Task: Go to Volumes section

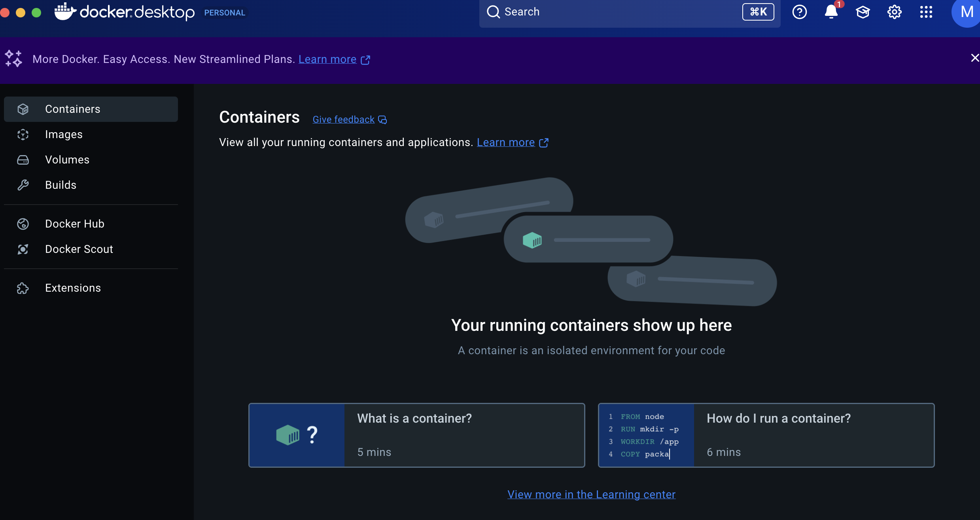Action: pyautogui.click(x=67, y=160)
